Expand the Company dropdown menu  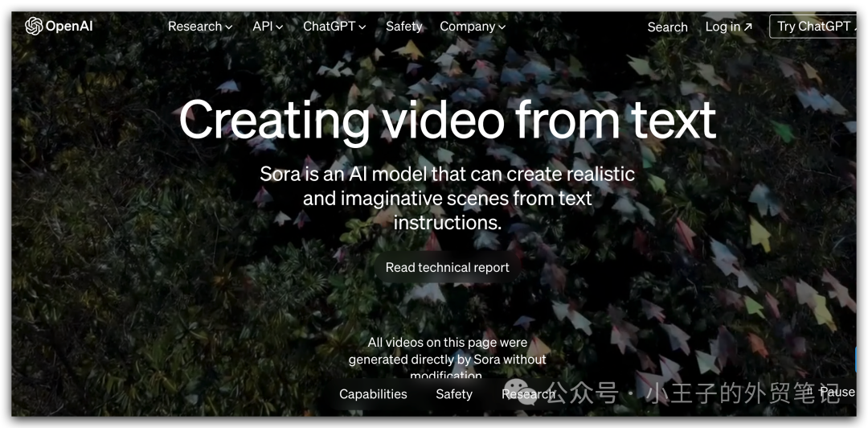(x=473, y=27)
